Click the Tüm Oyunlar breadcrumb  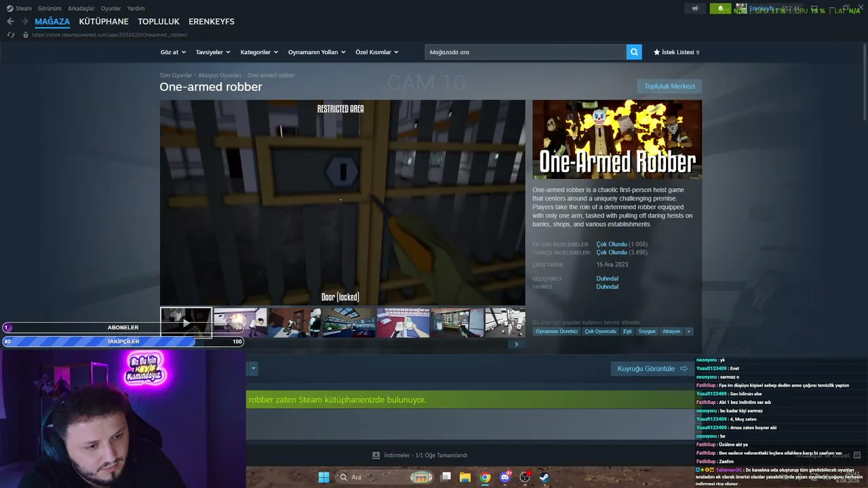(x=176, y=75)
